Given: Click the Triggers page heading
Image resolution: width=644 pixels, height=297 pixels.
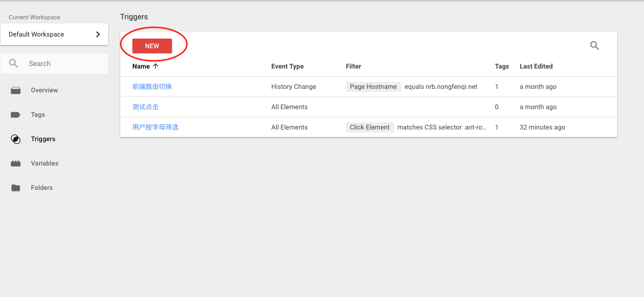Looking at the screenshot, I should 134,17.
